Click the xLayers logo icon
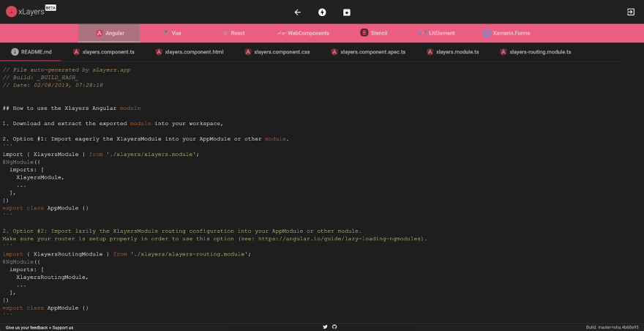The width and height of the screenshot is (644, 331). (x=12, y=12)
